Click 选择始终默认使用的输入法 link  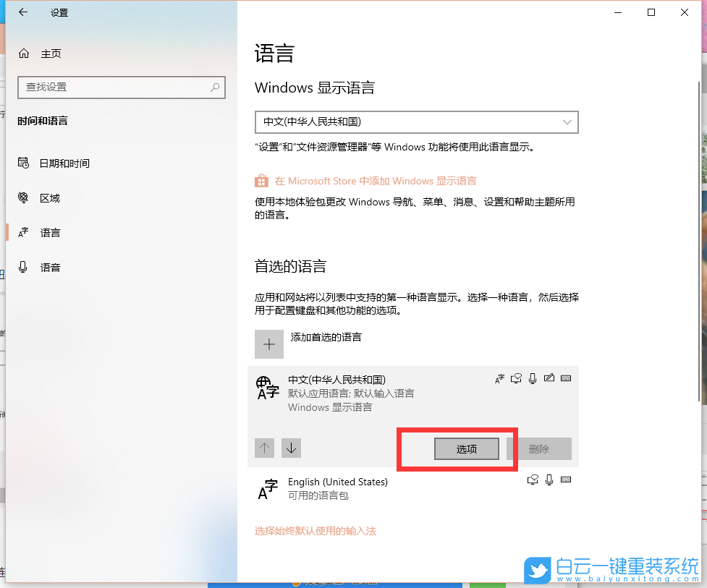pyautogui.click(x=316, y=530)
